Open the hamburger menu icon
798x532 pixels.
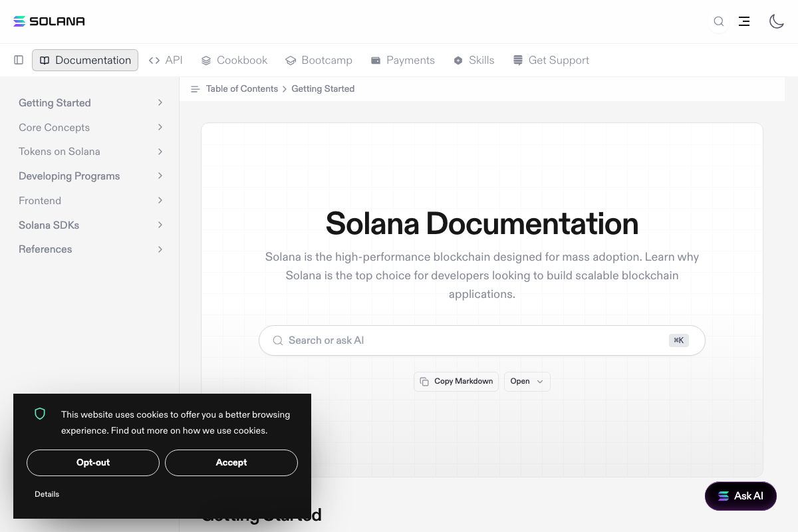744,21
